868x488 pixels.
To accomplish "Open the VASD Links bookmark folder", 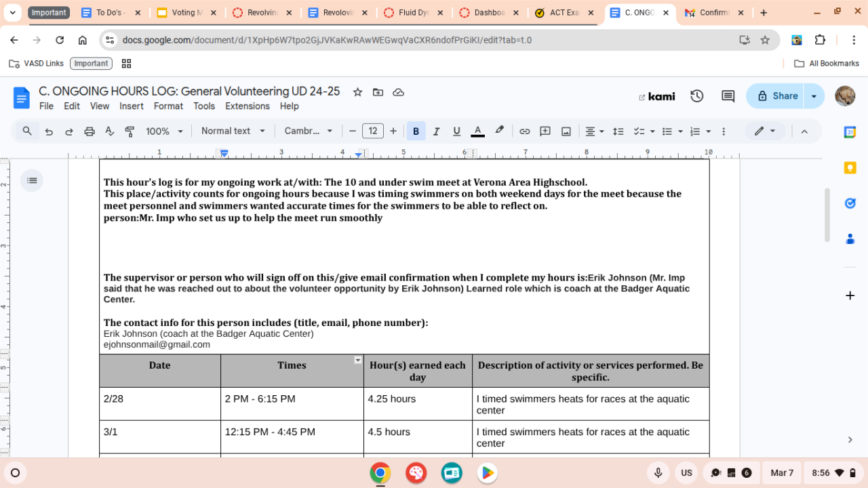I will click(x=36, y=63).
